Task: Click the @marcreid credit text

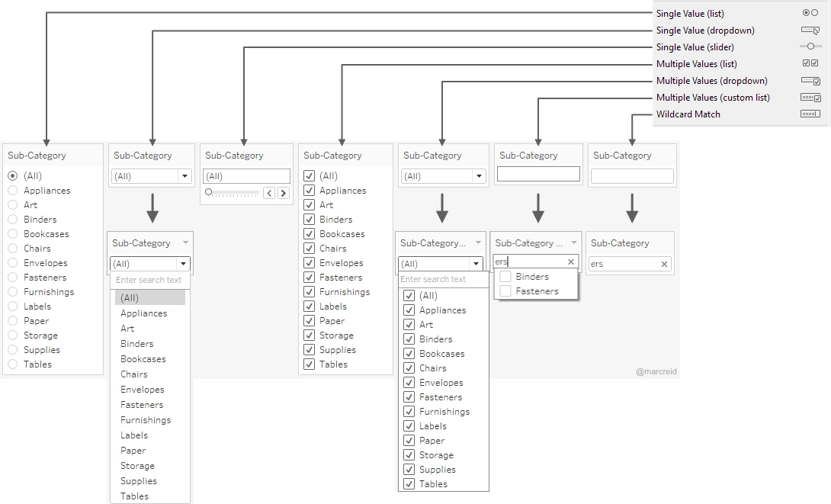Action: pyautogui.click(x=656, y=372)
